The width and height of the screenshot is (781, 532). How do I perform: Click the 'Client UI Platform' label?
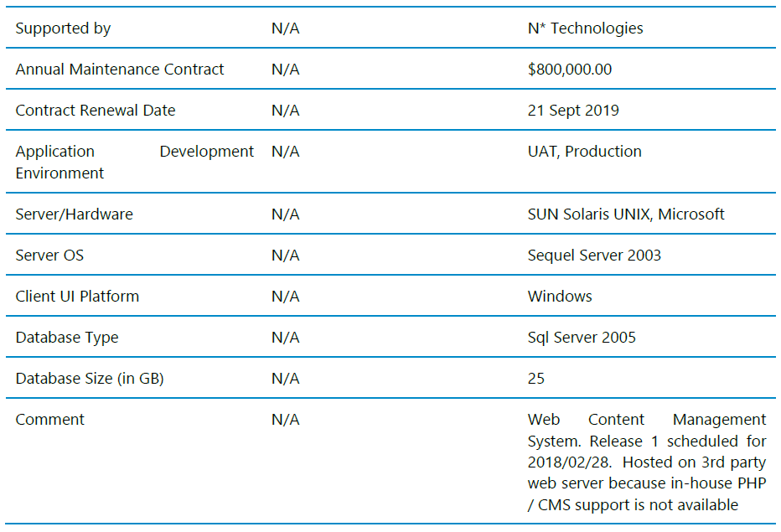[x=77, y=297]
